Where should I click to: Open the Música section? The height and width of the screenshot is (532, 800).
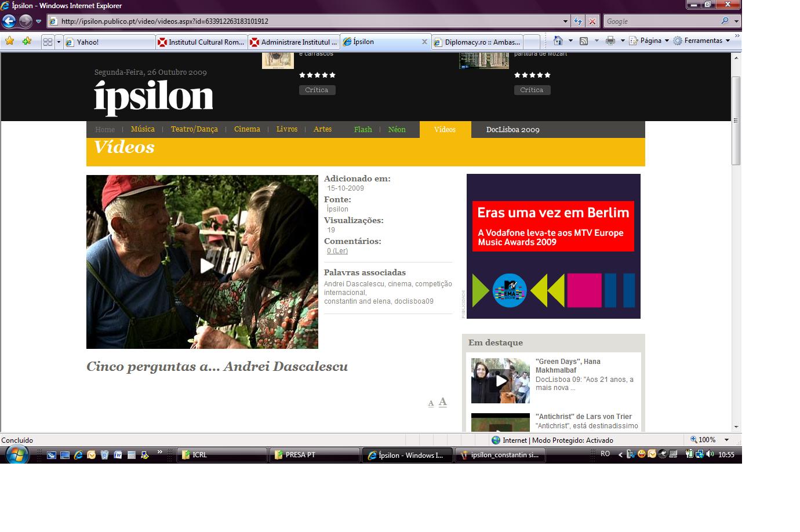click(x=143, y=129)
